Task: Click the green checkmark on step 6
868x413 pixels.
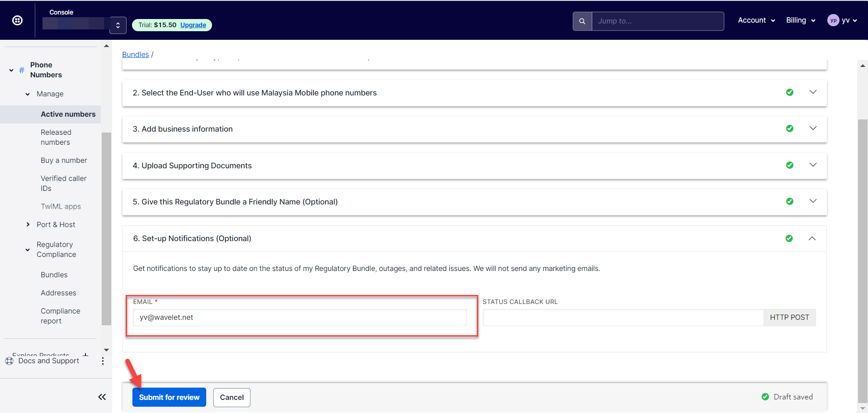Action: click(x=789, y=238)
